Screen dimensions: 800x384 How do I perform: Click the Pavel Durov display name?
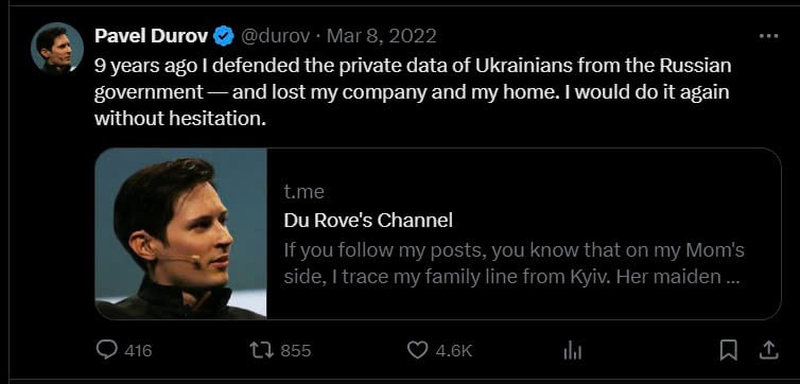point(151,36)
